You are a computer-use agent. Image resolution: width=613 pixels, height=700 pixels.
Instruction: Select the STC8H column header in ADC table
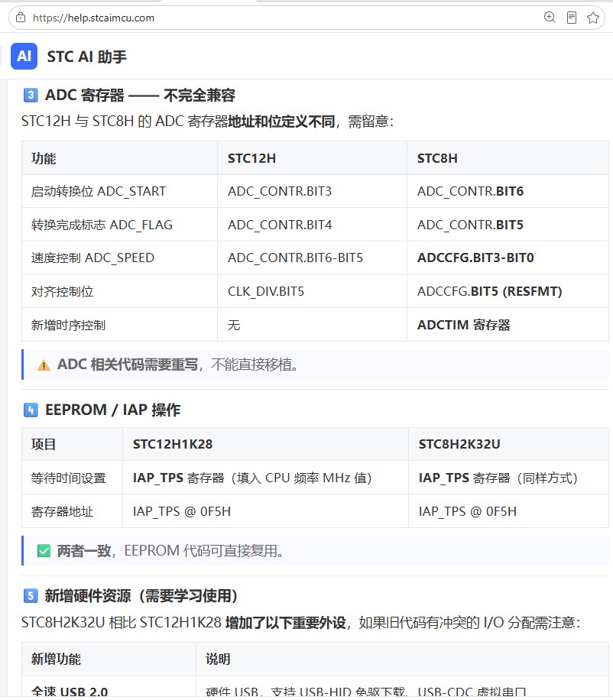(508, 158)
